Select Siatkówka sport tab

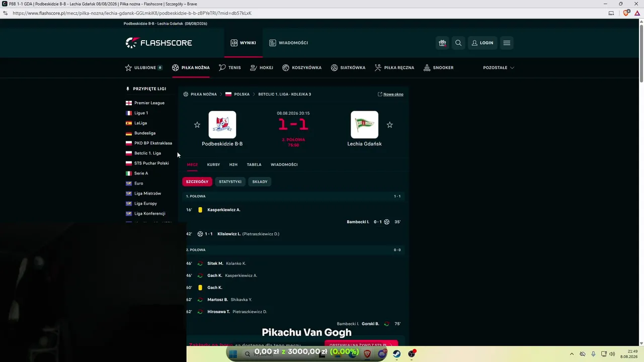coord(348,67)
